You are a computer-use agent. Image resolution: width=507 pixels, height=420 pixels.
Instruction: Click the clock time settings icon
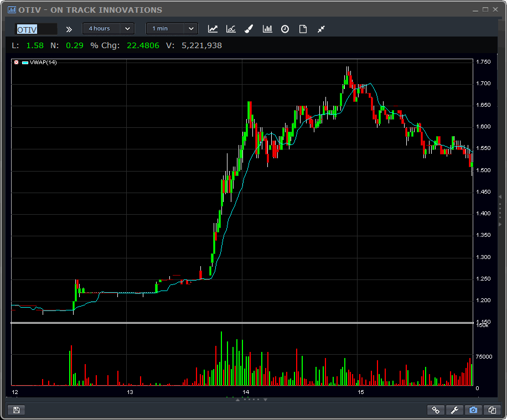285,29
